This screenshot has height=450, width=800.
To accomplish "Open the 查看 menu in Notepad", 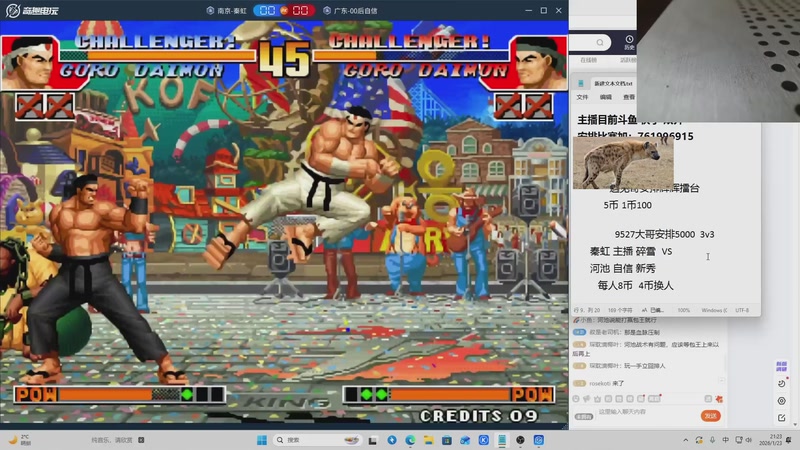I will coord(629,97).
